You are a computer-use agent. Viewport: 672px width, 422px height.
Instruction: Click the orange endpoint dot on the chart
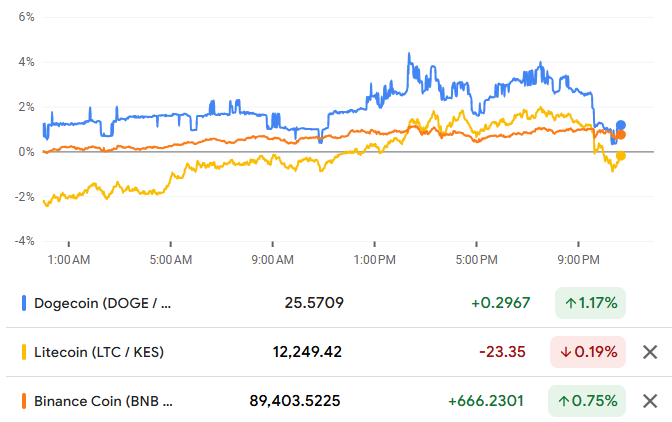pyautogui.click(x=621, y=134)
